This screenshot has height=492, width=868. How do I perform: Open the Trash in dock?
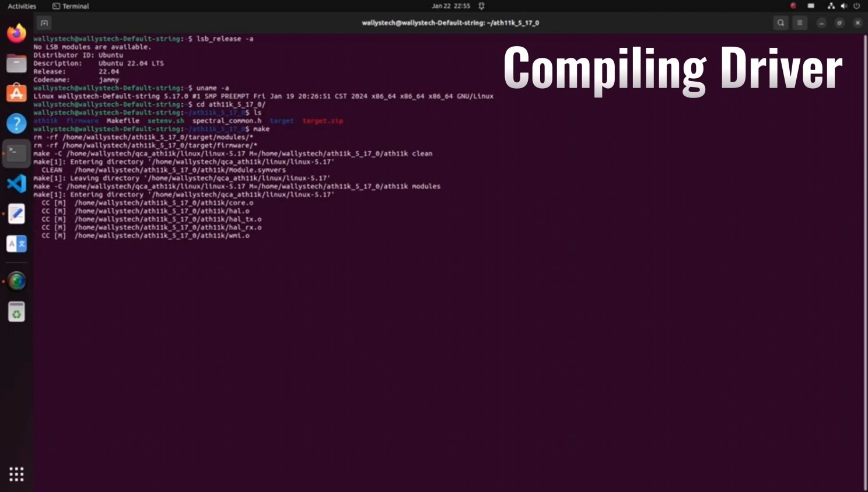point(16,312)
